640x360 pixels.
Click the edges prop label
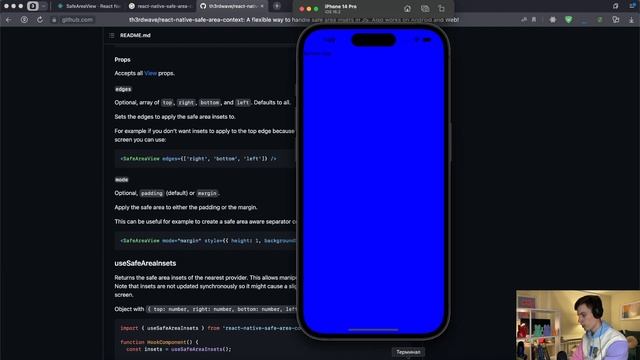click(123, 89)
